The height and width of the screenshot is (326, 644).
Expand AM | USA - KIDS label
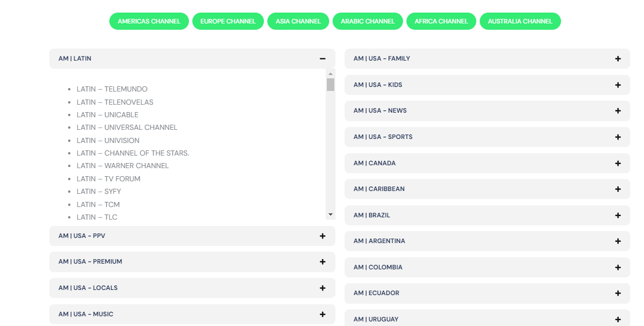(378, 85)
